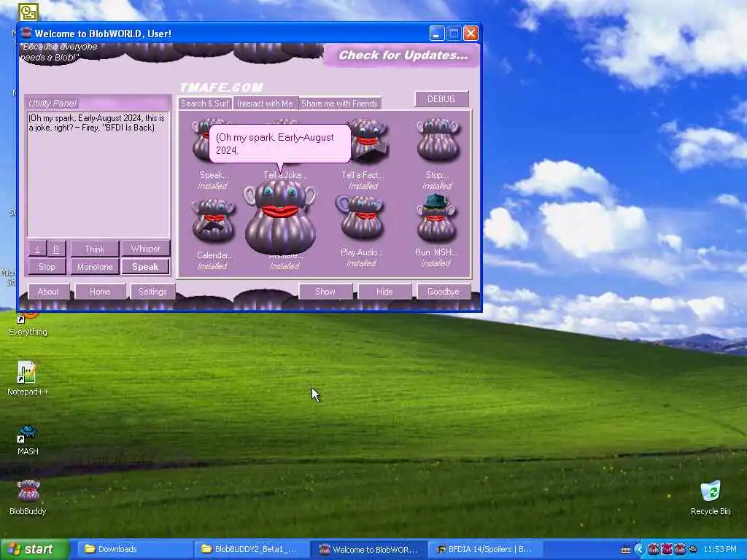Switch to the BlobBUDDY2_Beta1 taskbar folder

pyautogui.click(x=252, y=549)
